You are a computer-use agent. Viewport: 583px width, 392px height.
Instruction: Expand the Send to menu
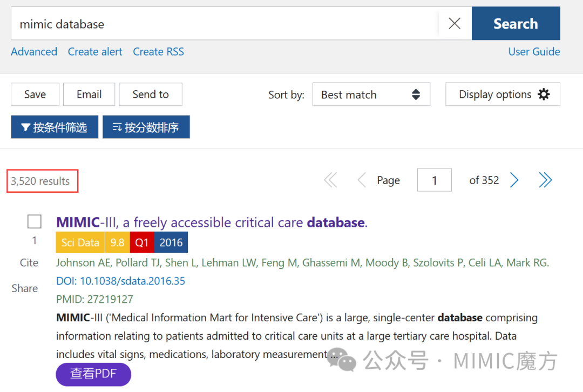151,94
